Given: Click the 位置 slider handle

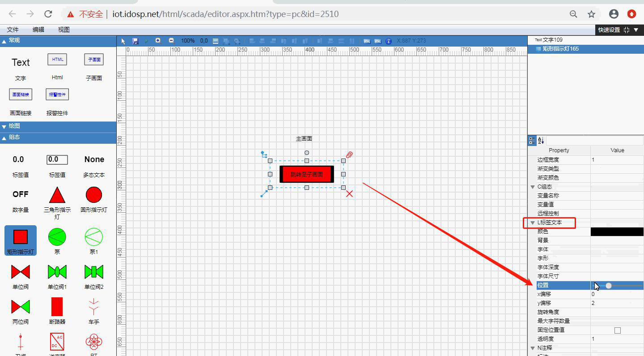Looking at the screenshot, I should [x=608, y=285].
